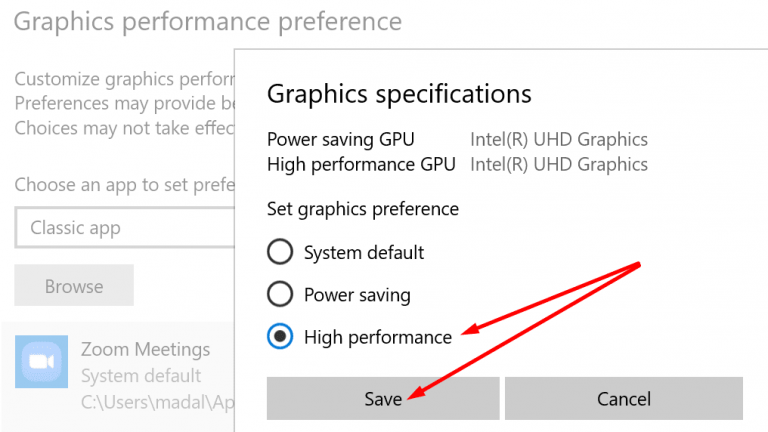Image resolution: width=768 pixels, height=432 pixels.
Task: Click the Set graphics preference label
Action: [x=362, y=209]
